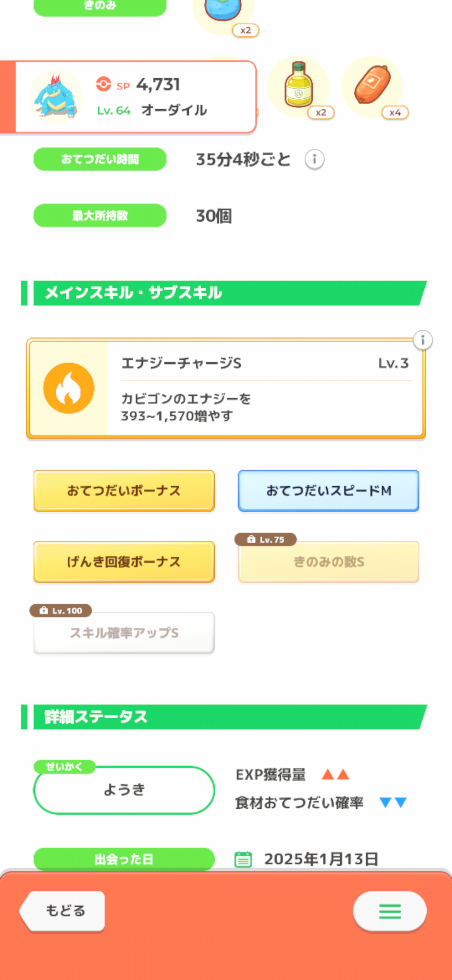Select the おてつだいスピードM sub skill
Viewport: 452px width, 980px height.
click(329, 490)
